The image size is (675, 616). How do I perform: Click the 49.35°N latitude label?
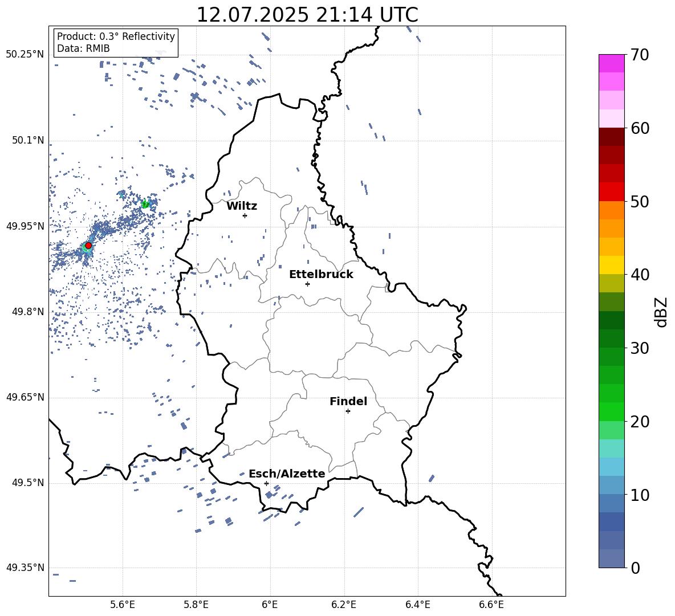pyautogui.click(x=25, y=568)
